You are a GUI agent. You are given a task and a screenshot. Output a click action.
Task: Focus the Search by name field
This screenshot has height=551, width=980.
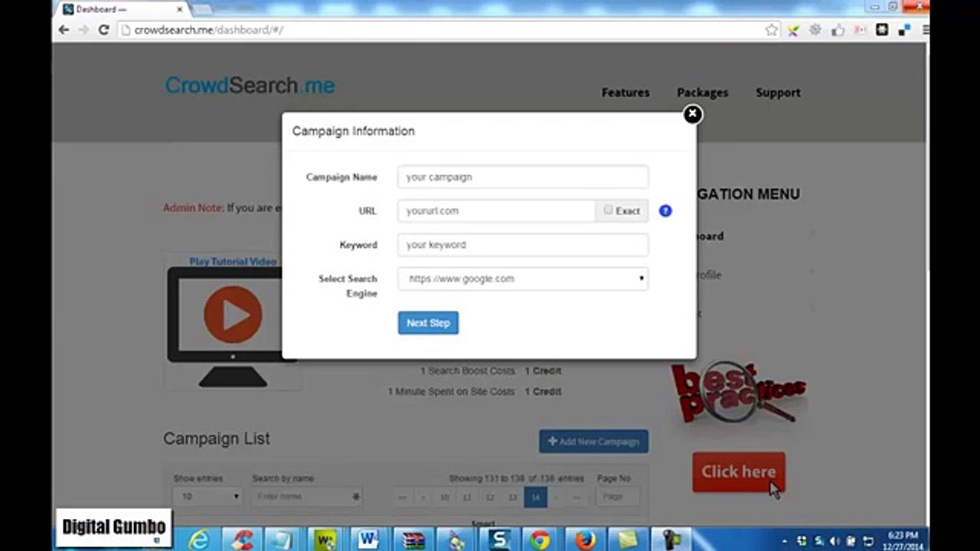click(306, 497)
